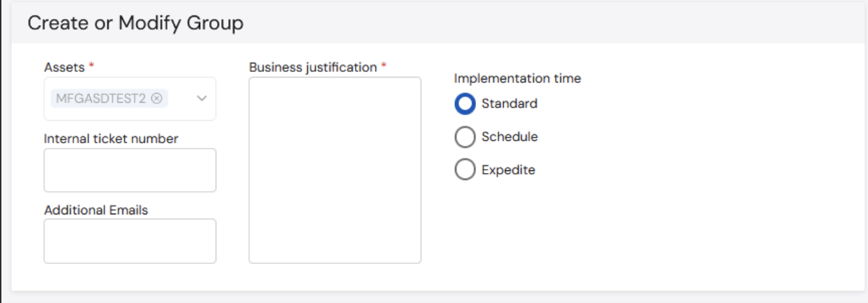Click the Create or Modify Group title
The width and height of the screenshot is (868, 303).
click(135, 23)
